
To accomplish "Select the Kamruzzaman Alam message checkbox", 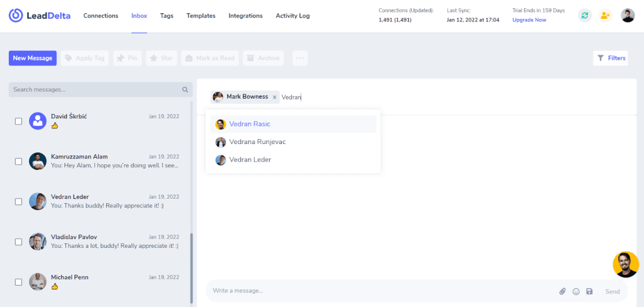I will click(x=18, y=162).
